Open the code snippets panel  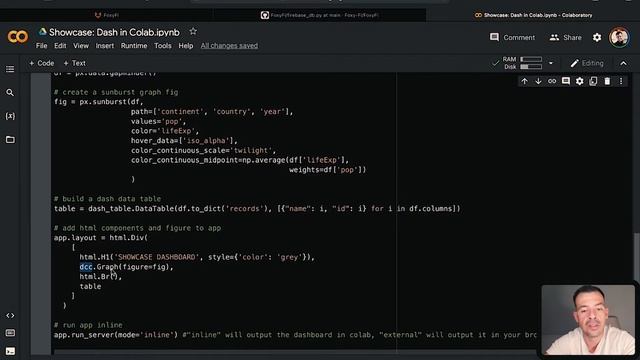point(10,316)
